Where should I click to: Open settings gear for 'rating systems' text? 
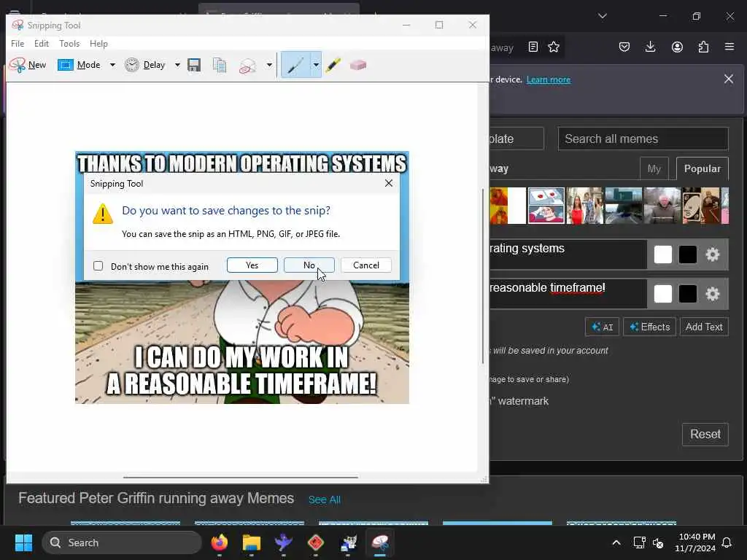712,254
